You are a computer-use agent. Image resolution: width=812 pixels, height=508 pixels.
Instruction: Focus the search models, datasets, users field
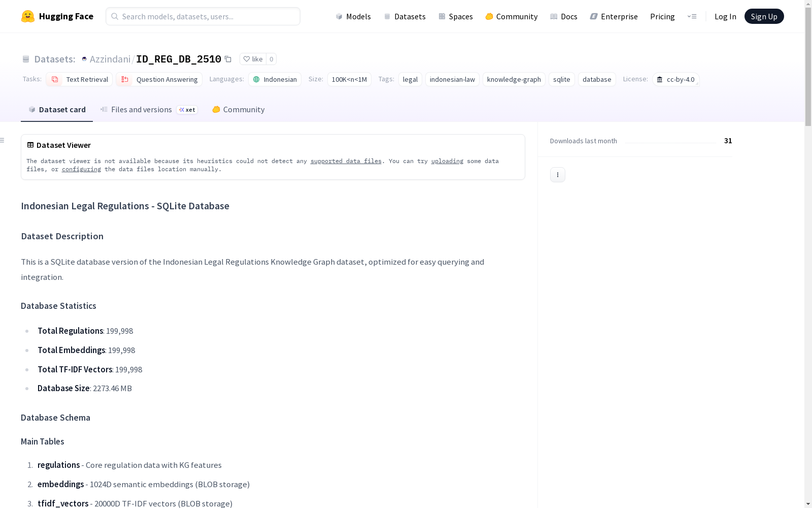click(x=203, y=16)
